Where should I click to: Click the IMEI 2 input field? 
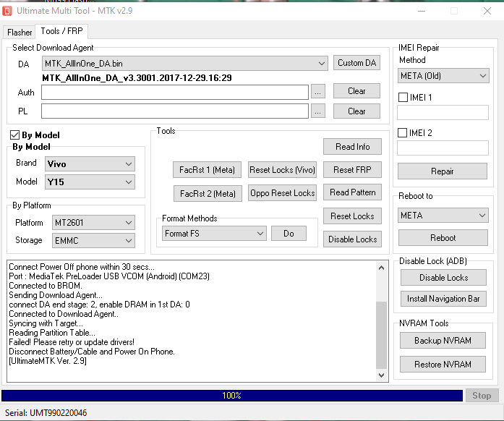443,148
